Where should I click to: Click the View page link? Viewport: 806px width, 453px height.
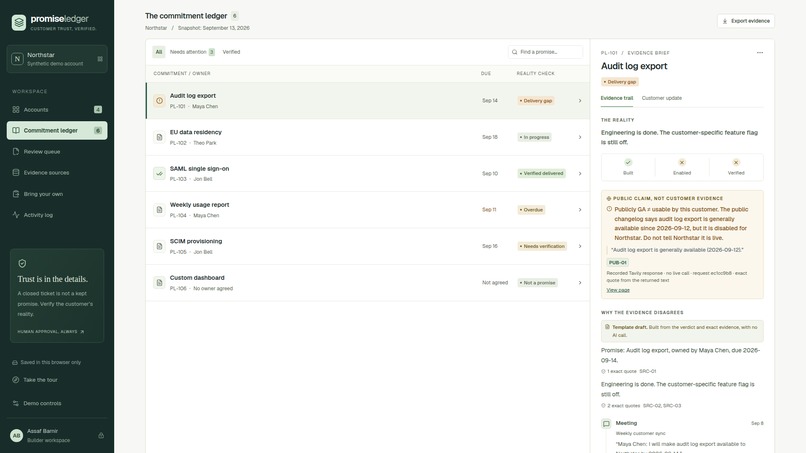(x=618, y=290)
